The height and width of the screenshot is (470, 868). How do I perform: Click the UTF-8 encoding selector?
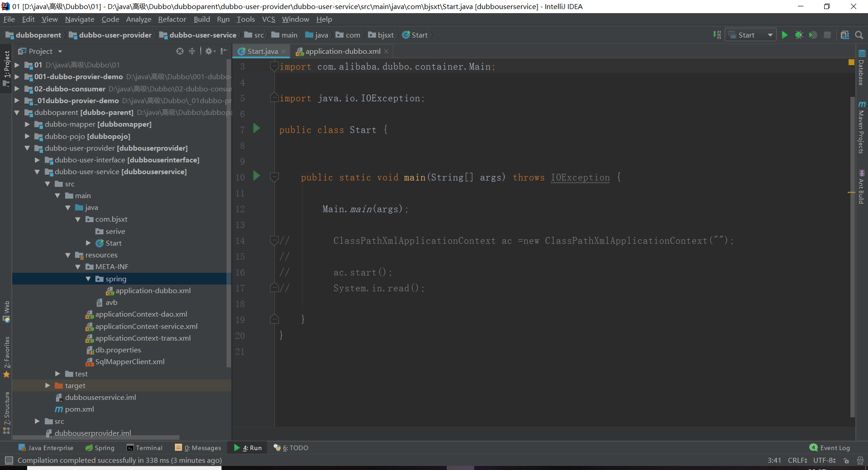click(x=825, y=461)
